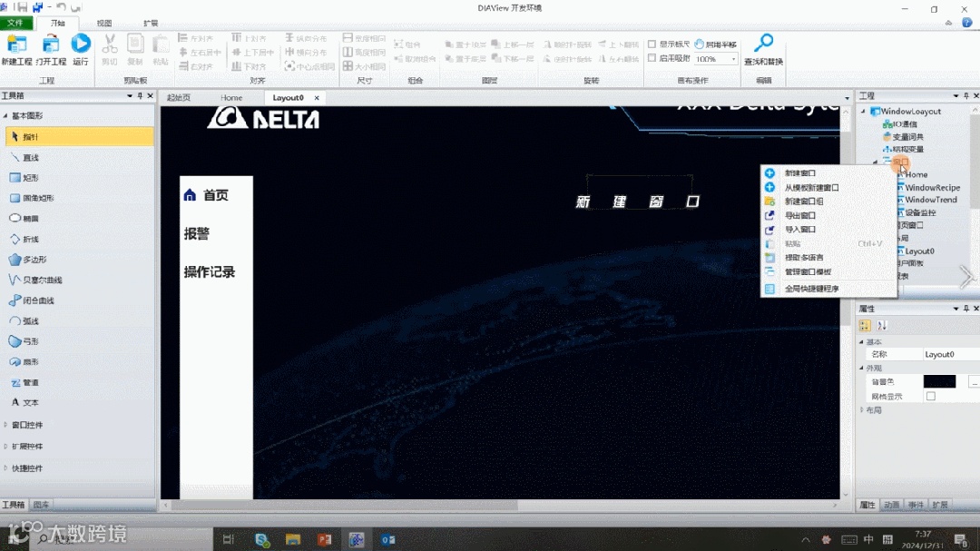Collapse the 基本图形 toolbox group
The image size is (980, 551).
pyautogui.click(x=5, y=115)
